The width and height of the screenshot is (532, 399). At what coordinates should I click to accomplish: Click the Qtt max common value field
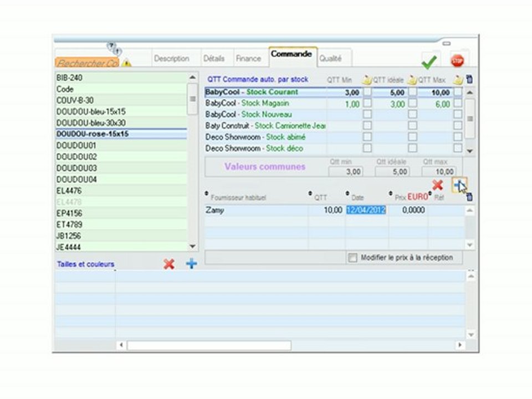(438, 172)
